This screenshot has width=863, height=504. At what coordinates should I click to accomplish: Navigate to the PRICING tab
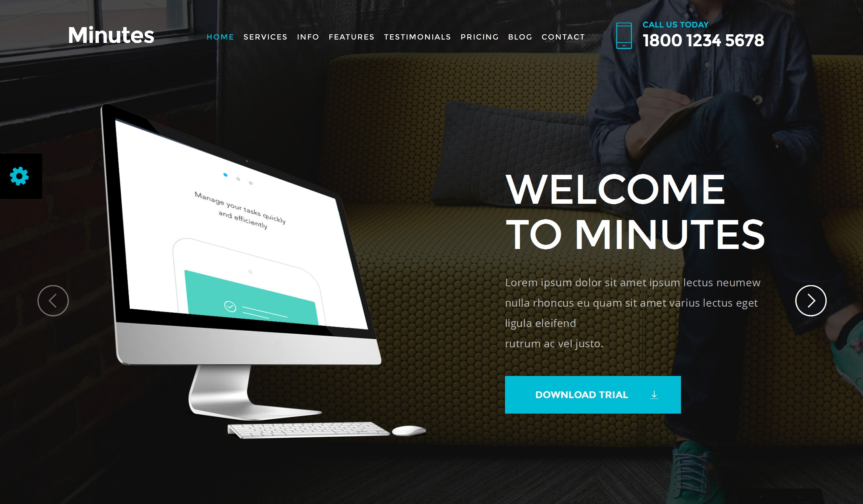479,37
